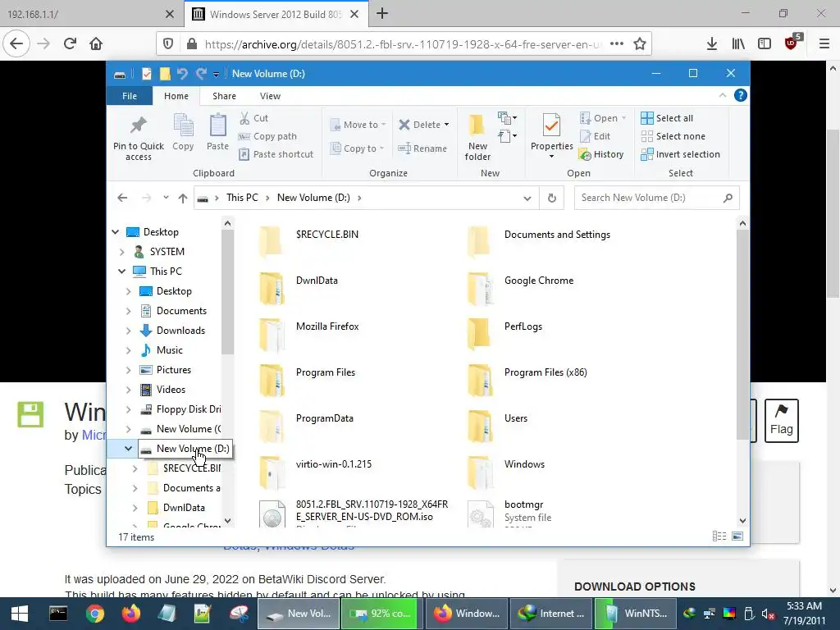
Task: Click the Firefox URL address field
Action: pyautogui.click(x=402, y=44)
